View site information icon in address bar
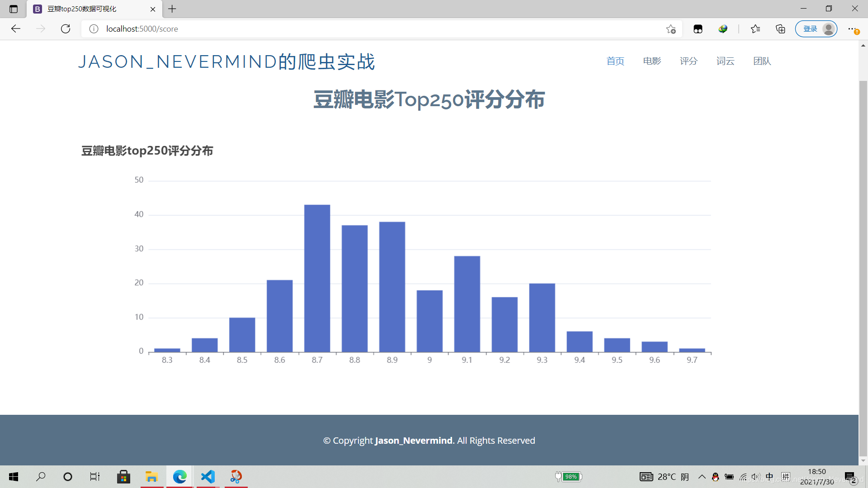868x488 pixels. point(94,29)
